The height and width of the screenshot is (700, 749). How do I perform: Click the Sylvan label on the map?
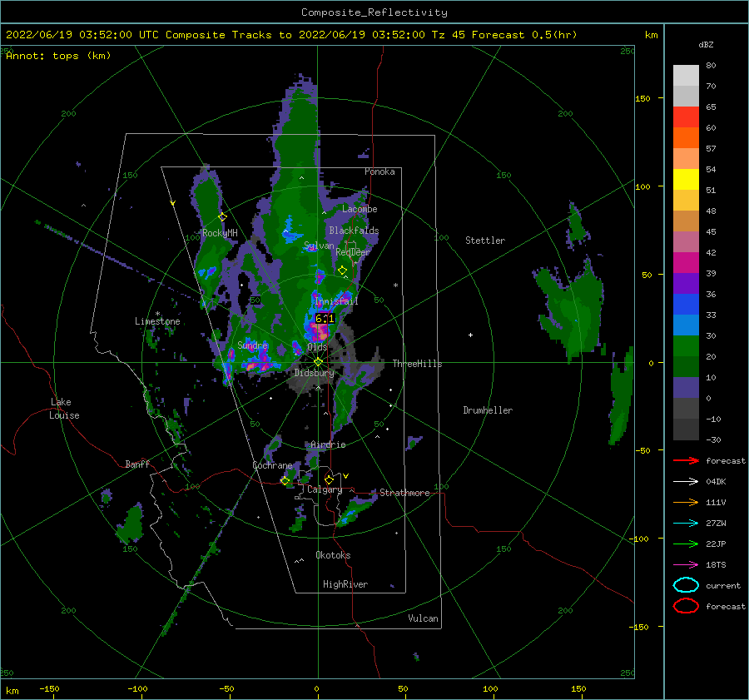pos(319,246)
